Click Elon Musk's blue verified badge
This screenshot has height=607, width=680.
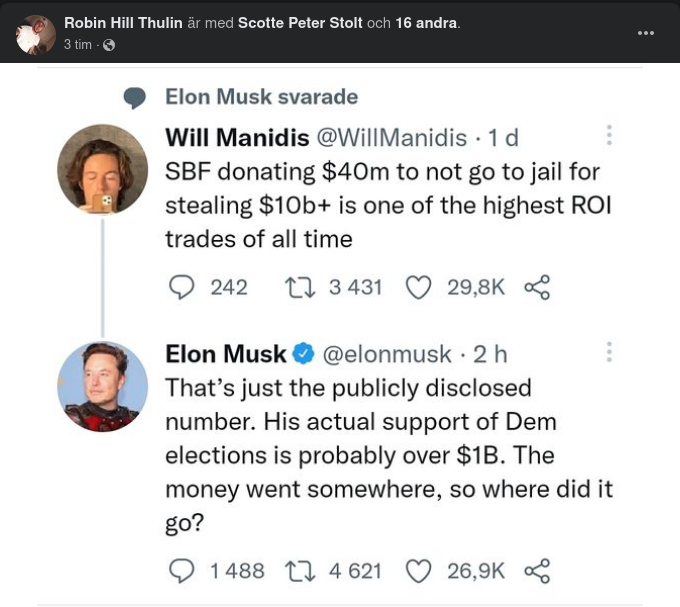coord(304,353)
